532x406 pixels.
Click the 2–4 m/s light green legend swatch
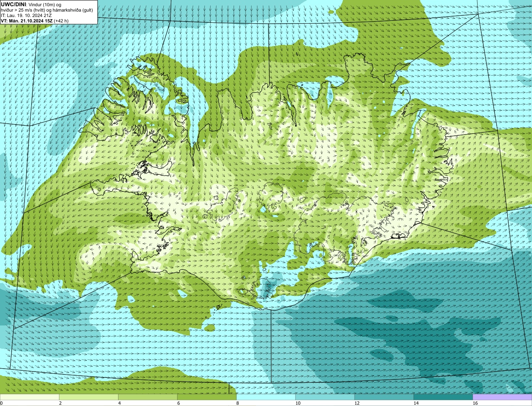click(x=89, y=397)
